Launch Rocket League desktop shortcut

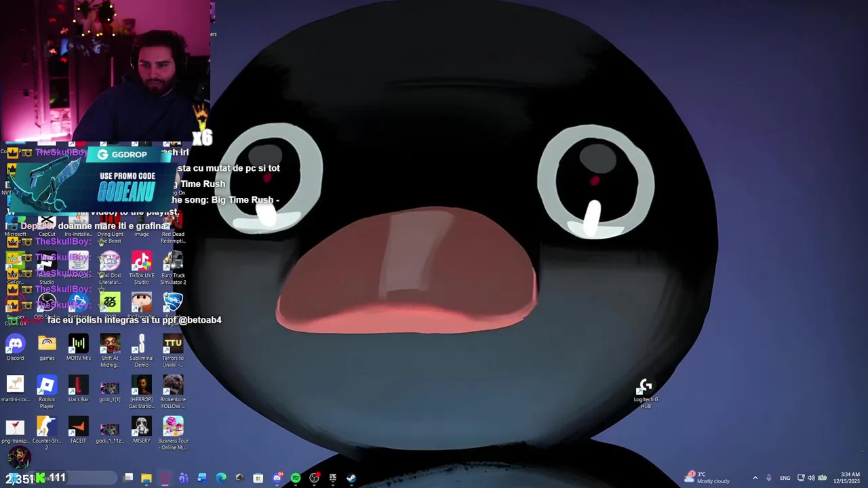pos(173,305)
